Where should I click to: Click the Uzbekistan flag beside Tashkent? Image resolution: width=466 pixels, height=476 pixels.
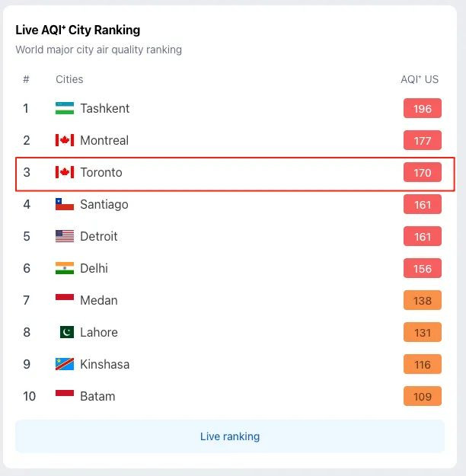[65, 108]
